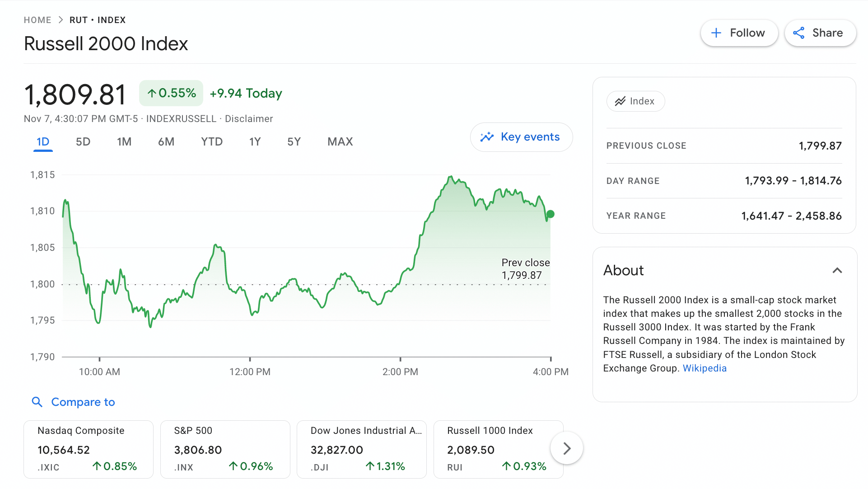868x489 pixels.
Task: Open the S&P 500 card
Action: (x=225, y=449)
